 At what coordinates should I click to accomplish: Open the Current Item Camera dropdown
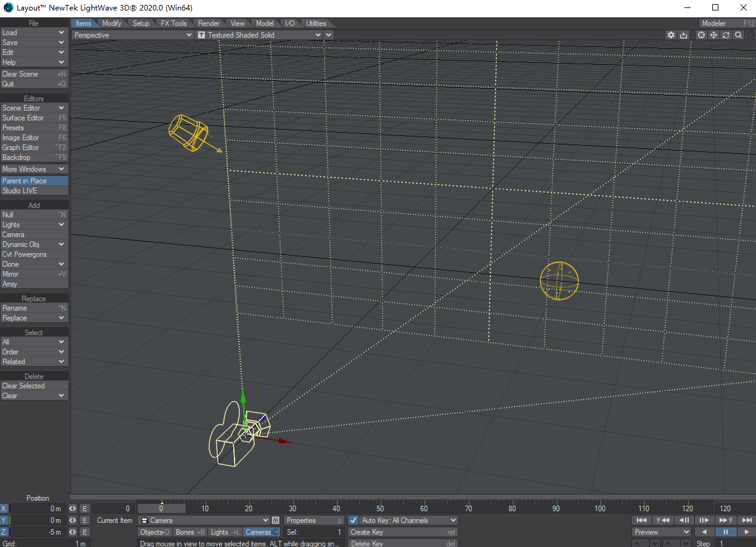click(x=205, y=520)
